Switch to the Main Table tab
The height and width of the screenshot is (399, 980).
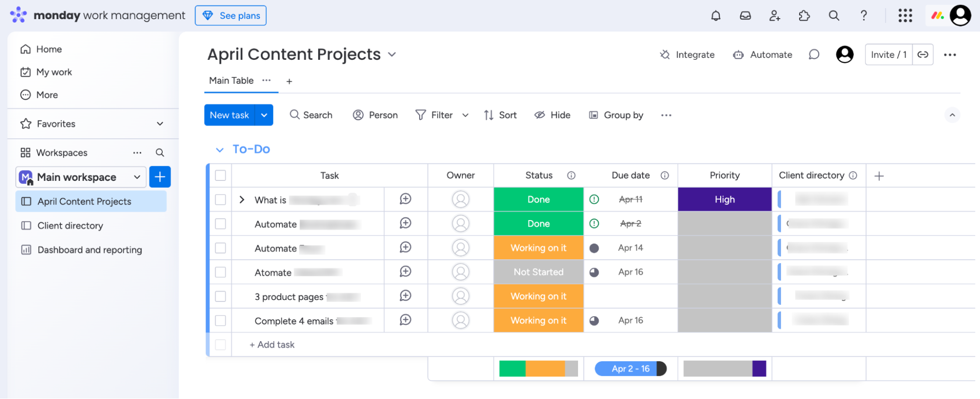(x=231, y=81)
